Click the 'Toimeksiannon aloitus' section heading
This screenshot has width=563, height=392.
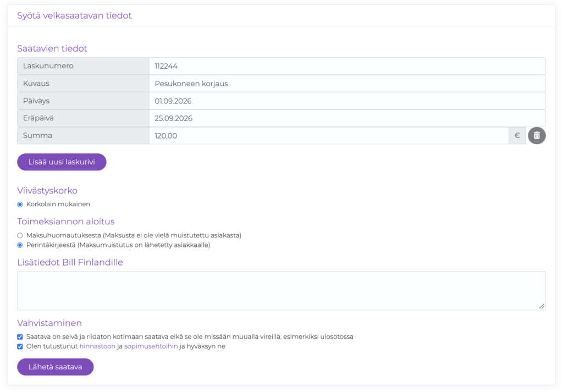[x=66, y=222]
